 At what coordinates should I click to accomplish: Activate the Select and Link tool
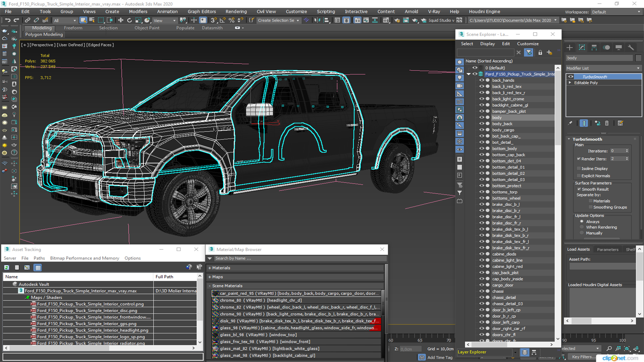point(28,20)
